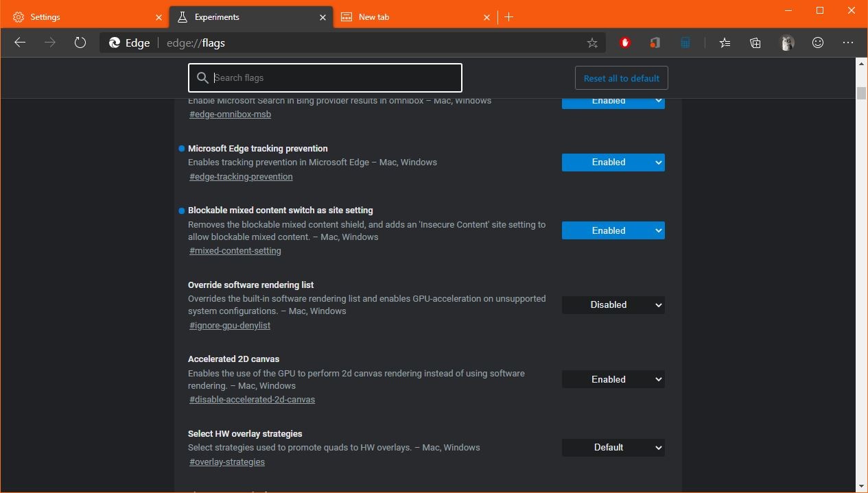Change Override software rendering list setting
This screenshot has height=493, width=868.
tap(613, 304)
